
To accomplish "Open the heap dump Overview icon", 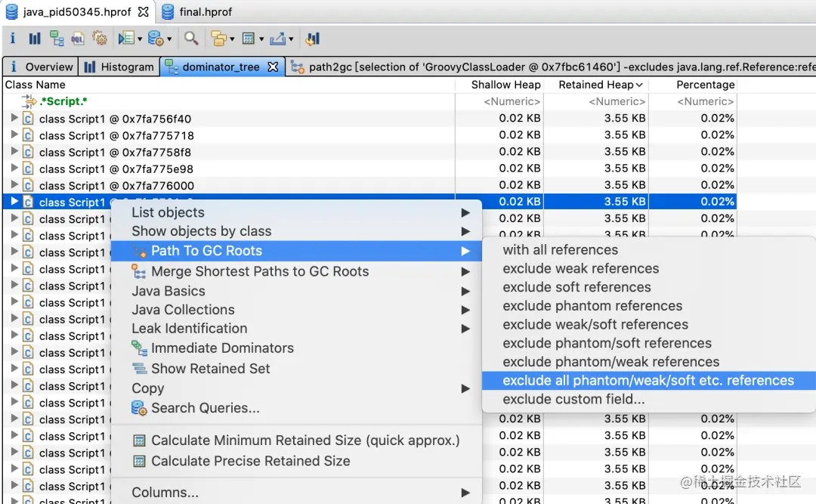I will point(12,38).
